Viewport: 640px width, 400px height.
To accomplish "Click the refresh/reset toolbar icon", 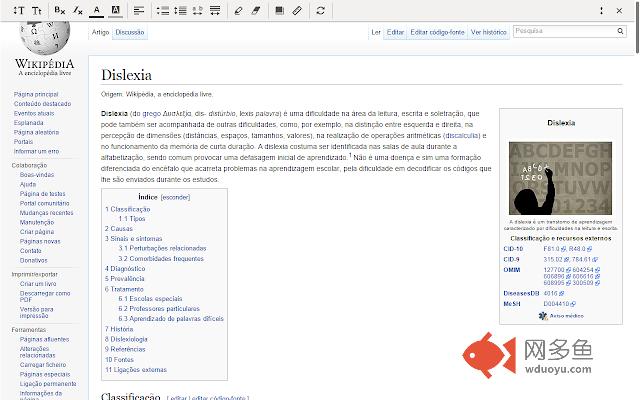I will click(x=320, y=10).
